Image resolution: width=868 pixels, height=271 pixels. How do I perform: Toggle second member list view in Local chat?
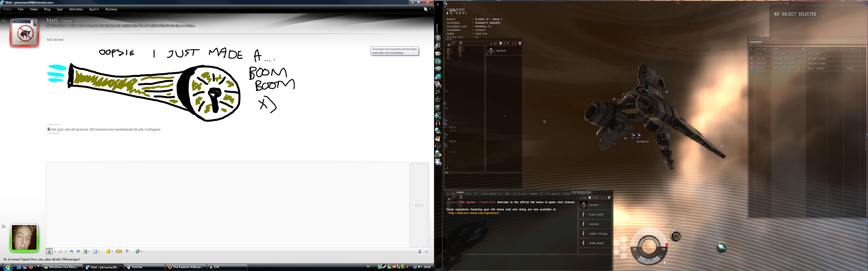(505, 43)
